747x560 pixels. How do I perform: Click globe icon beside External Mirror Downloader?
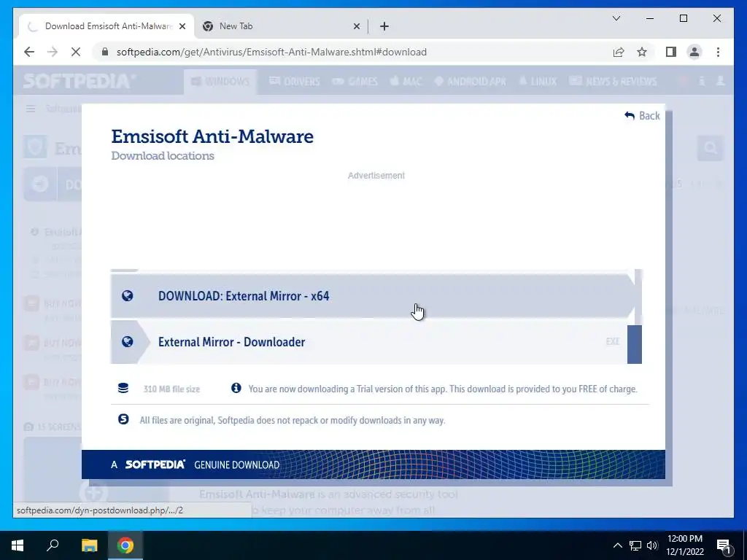coord(127,341)
